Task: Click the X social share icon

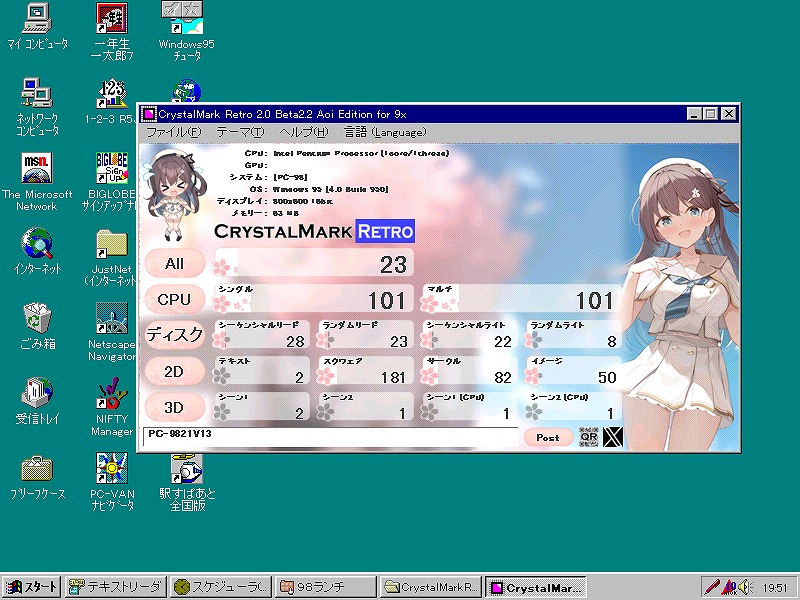Action: pos(613,437)
